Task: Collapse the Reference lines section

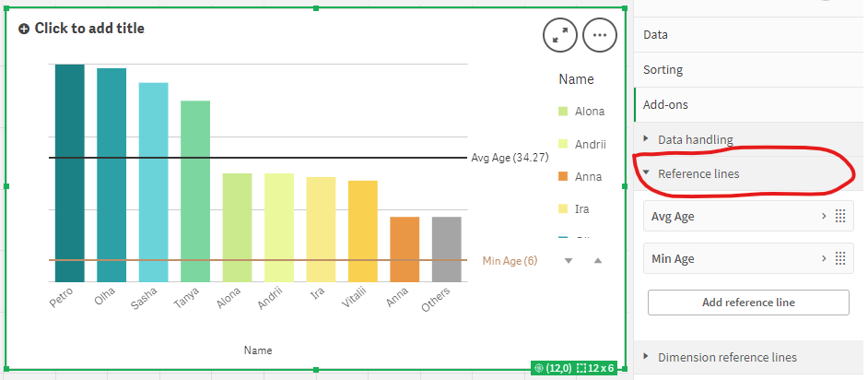Action: pos(698,173)
